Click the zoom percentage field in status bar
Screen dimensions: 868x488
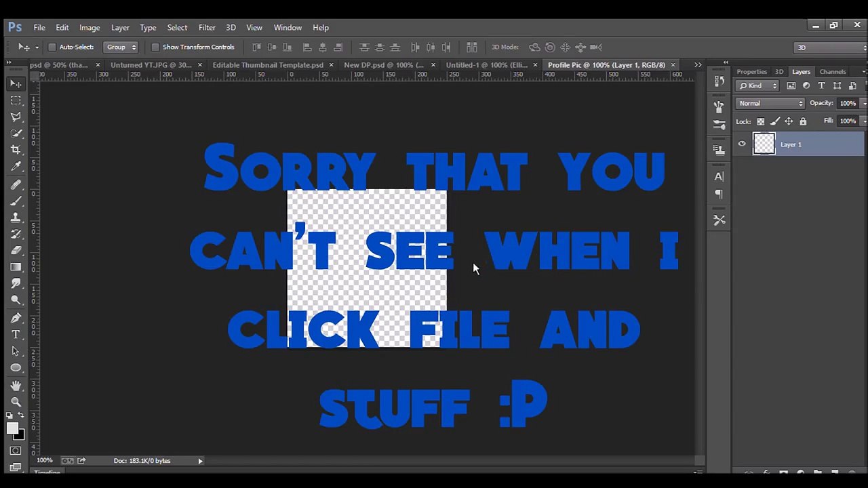coord(45,461)
